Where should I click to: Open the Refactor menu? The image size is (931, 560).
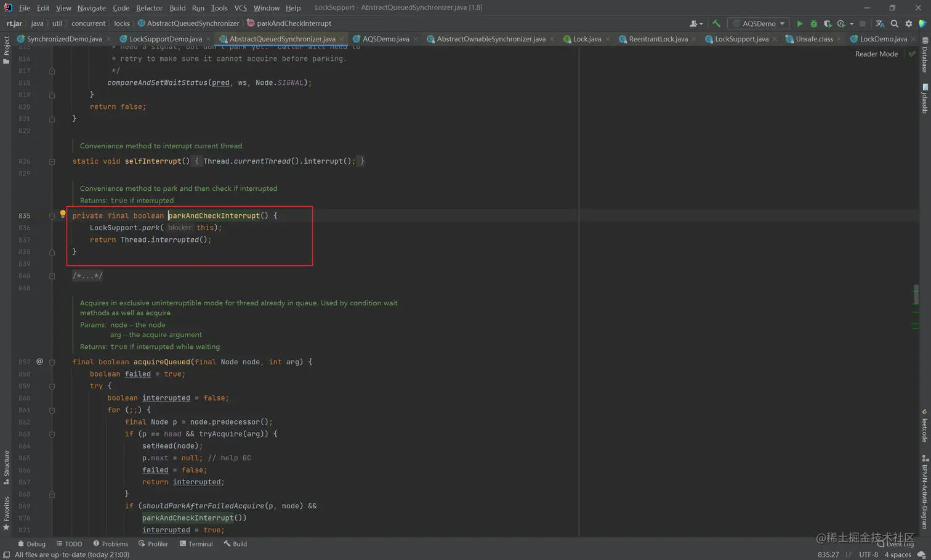(149, 8)
